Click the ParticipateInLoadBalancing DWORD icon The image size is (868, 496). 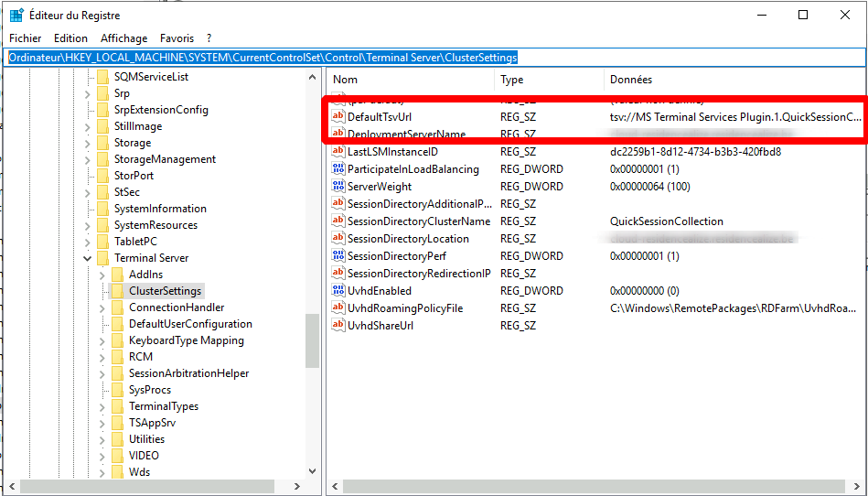point(338,169)
